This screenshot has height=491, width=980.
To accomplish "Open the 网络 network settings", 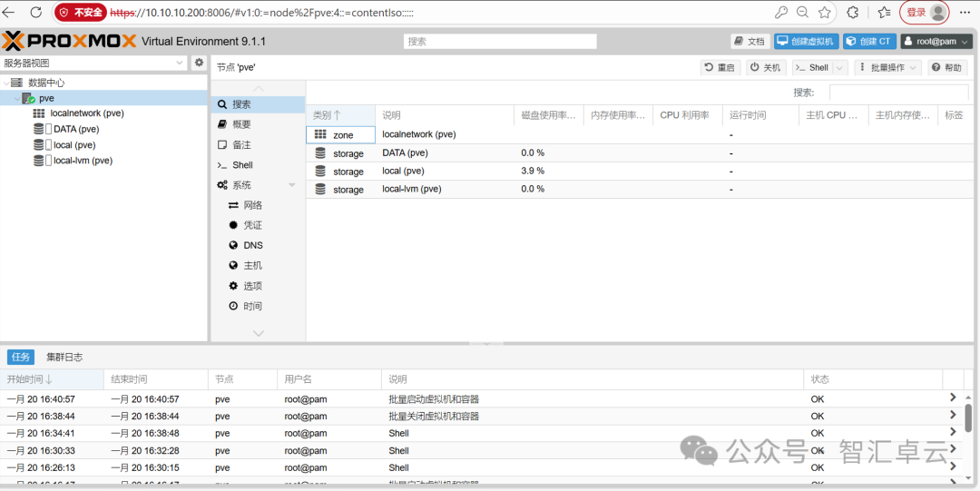I will pos(252,205).
